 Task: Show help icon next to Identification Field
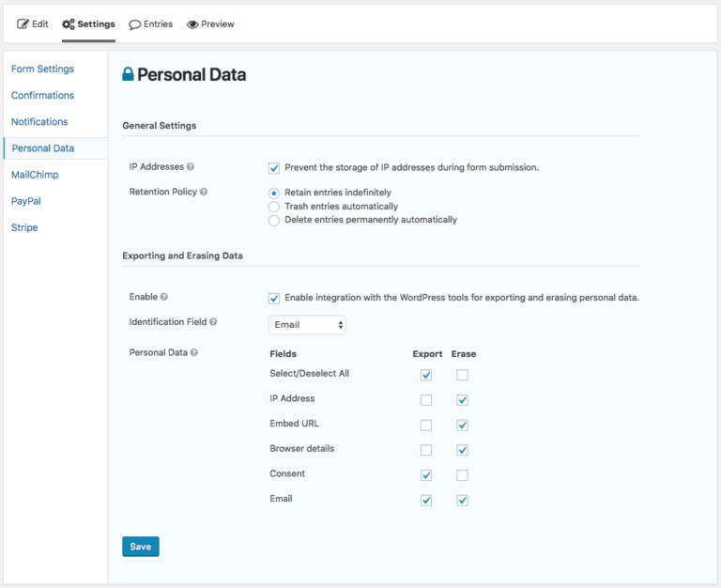pos(213,321)
